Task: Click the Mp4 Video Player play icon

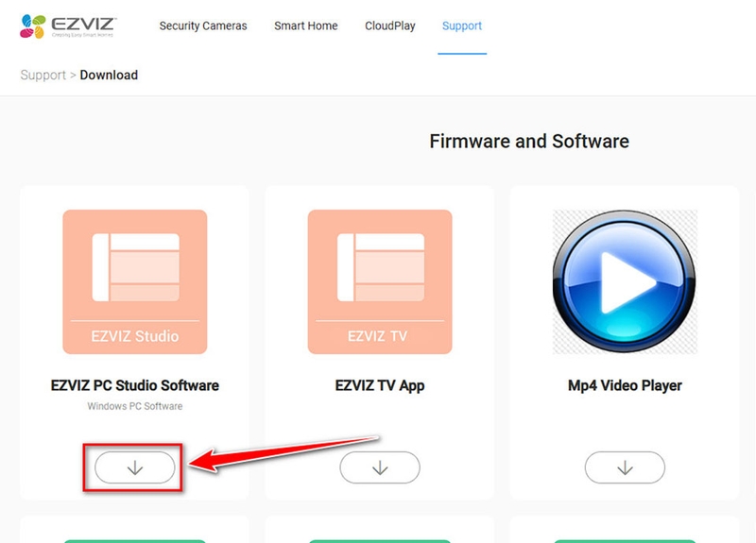Action: click(625, 281)
